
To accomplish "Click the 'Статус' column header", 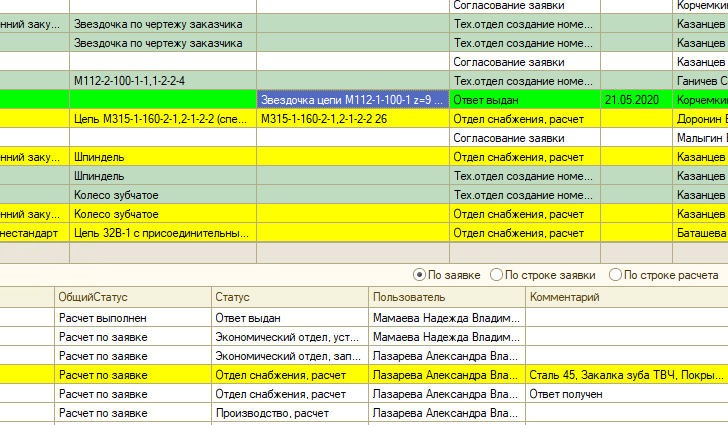I will 290,297.
